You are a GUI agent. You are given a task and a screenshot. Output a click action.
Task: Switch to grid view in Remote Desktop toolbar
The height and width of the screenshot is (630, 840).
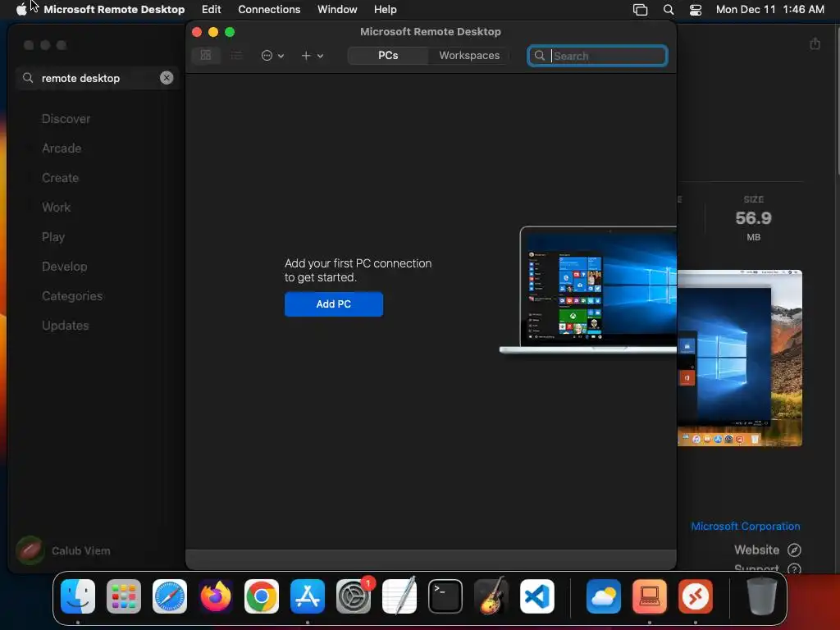click(206, 55)
